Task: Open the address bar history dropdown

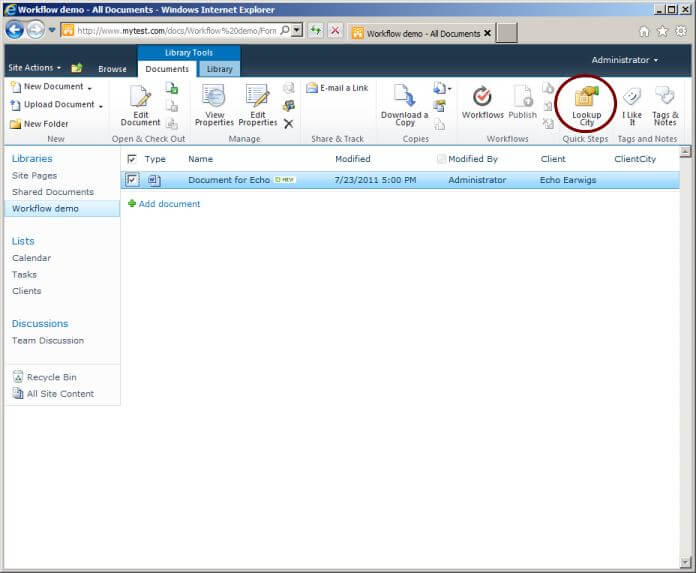Action: (x=298, y=30)
